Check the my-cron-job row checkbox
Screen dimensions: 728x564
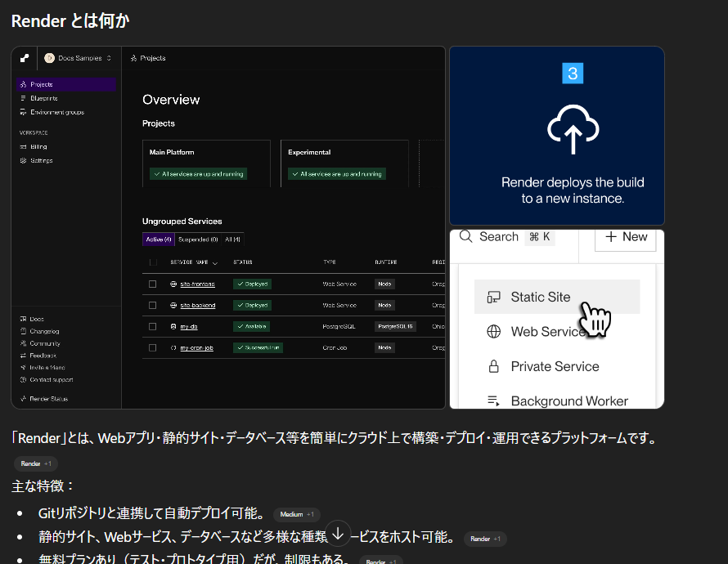point(152,348)
